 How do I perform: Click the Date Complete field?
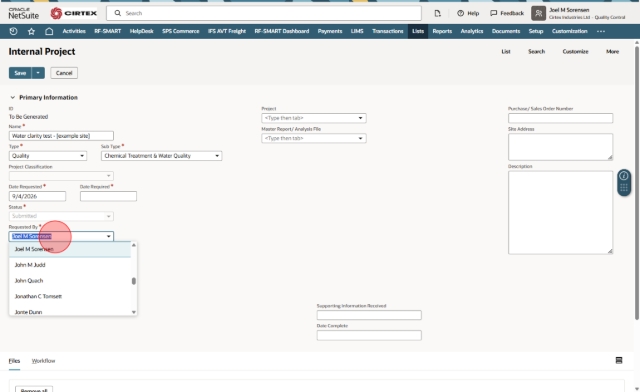pos(369,335)
